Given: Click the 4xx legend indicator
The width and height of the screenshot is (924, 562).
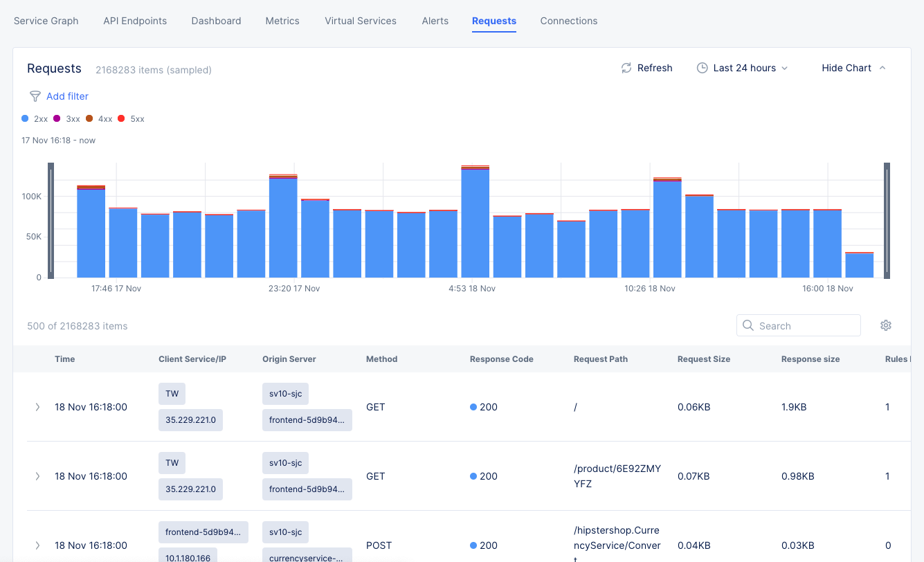Looking at the screenshot, I should pyautogui.click(x=90, y=118).
